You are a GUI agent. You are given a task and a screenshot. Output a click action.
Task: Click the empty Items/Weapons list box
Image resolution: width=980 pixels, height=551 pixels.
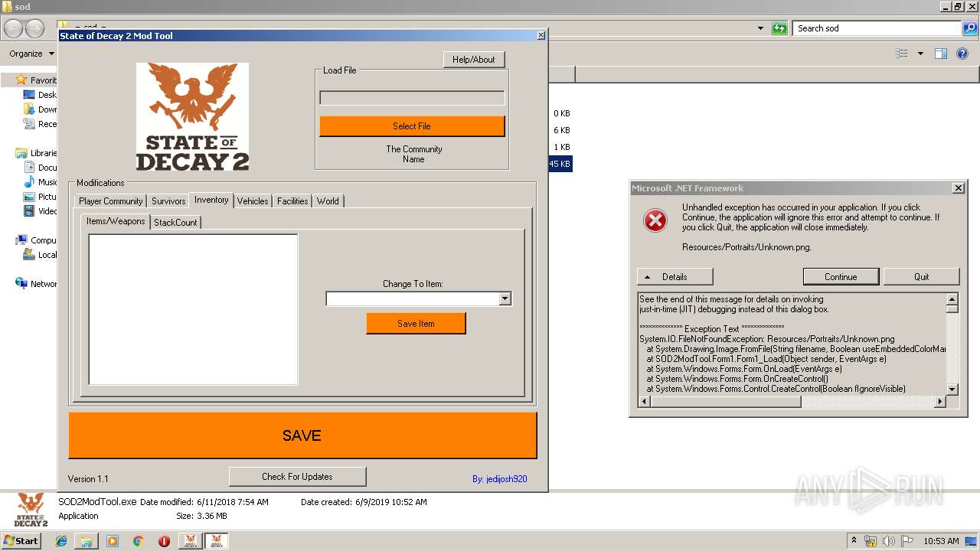coord(193,309)
